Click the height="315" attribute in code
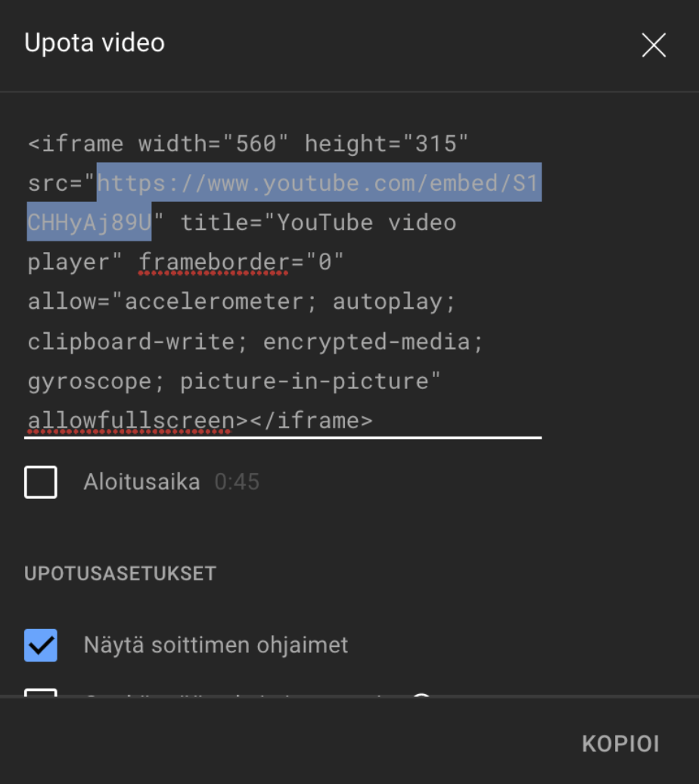This screenshot has width=699, height=784. click(x=387, y=143)
